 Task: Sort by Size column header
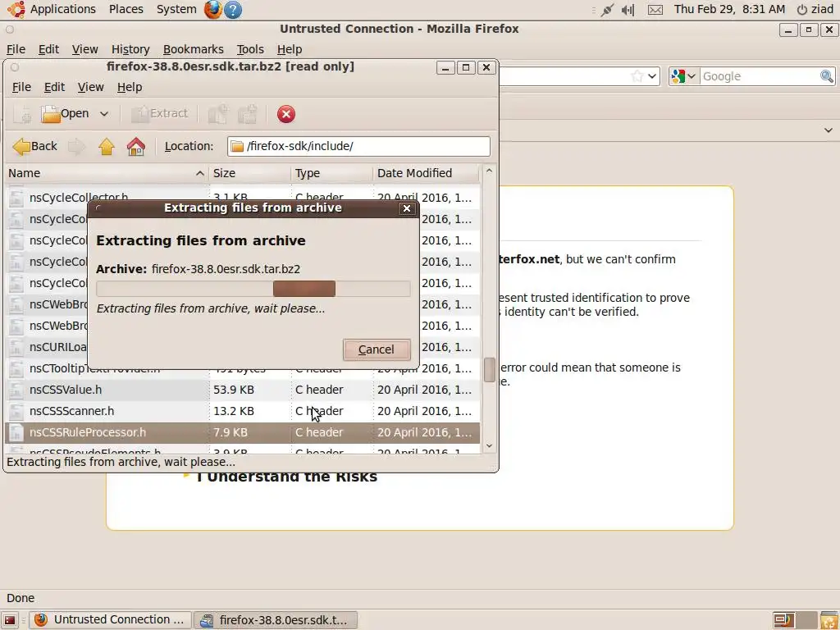249,173
